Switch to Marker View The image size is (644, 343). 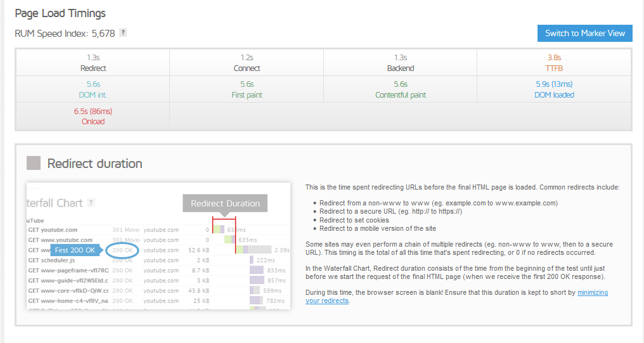click(584, 34)
